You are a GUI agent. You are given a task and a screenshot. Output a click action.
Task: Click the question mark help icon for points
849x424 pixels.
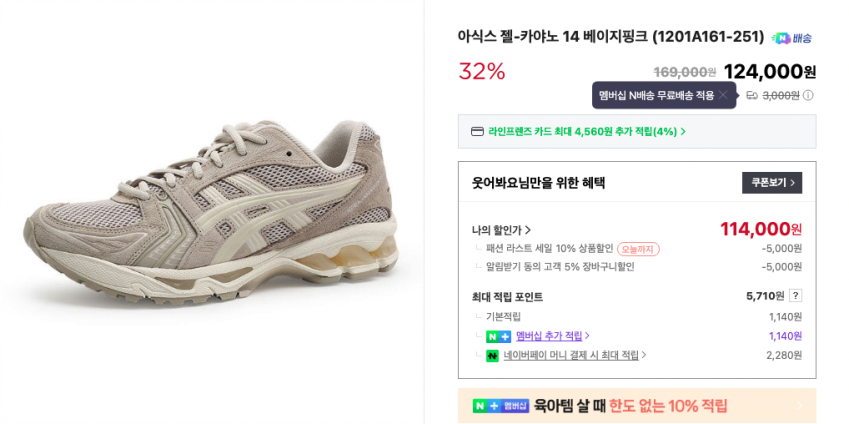coord(795,296)
